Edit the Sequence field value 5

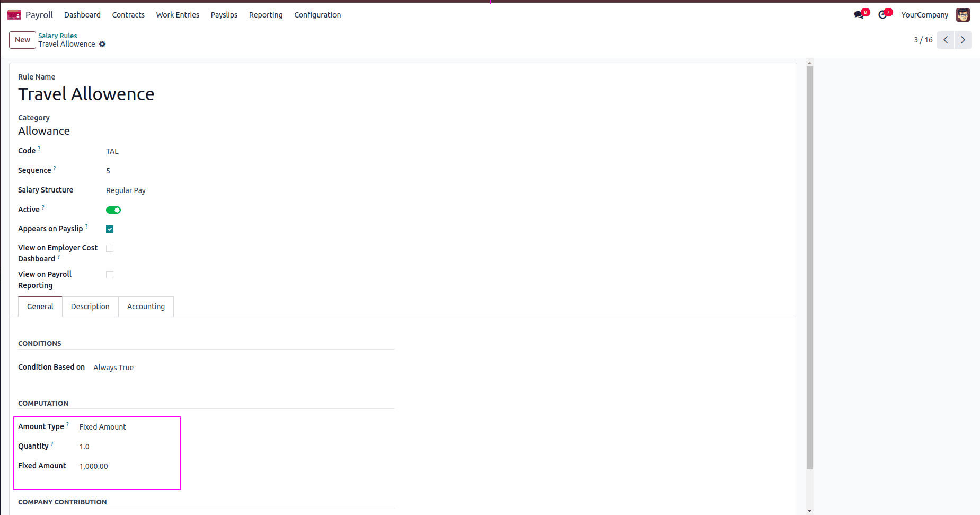[108, 171]
